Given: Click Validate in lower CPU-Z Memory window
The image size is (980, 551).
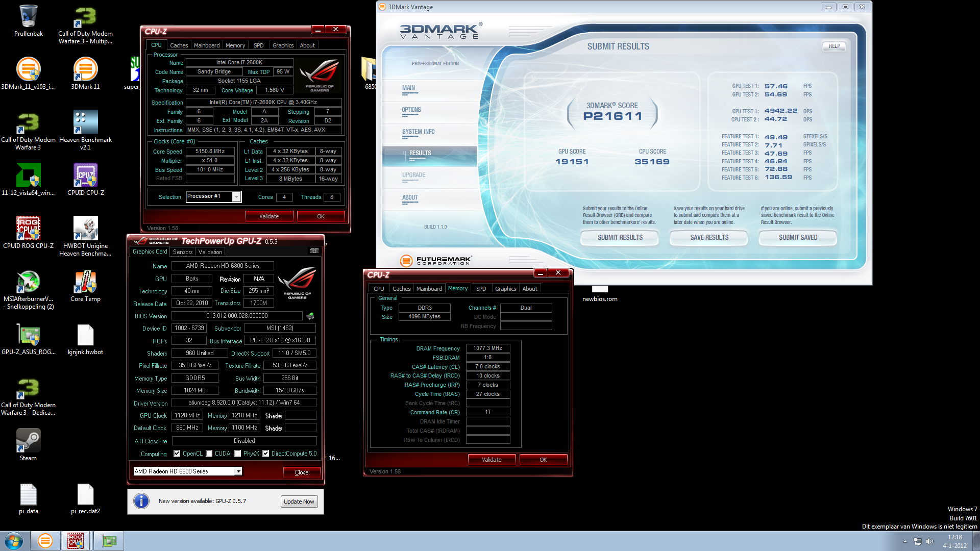Looking at the screenshot, I should [x=492, y=460].
